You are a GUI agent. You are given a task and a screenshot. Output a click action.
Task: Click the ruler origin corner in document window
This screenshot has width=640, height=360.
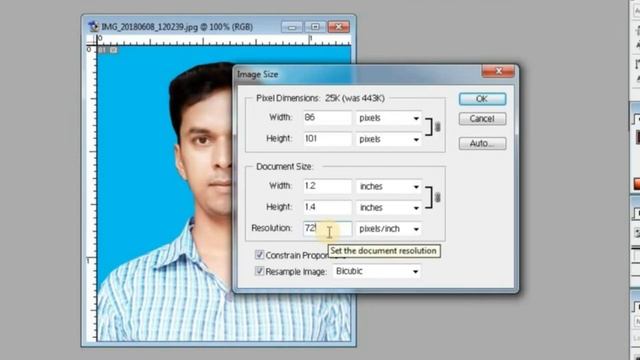point(91,40)
